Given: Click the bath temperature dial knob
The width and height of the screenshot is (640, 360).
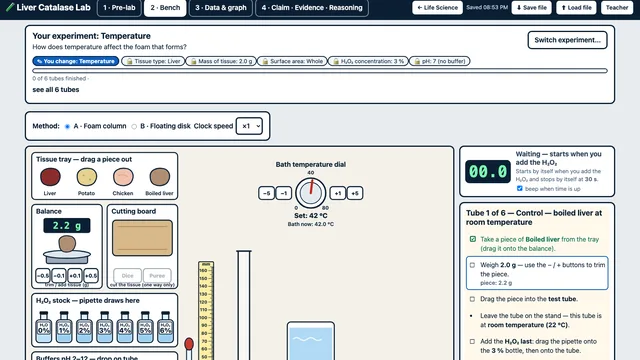Looking at the screenshot, I should [311, 193].
